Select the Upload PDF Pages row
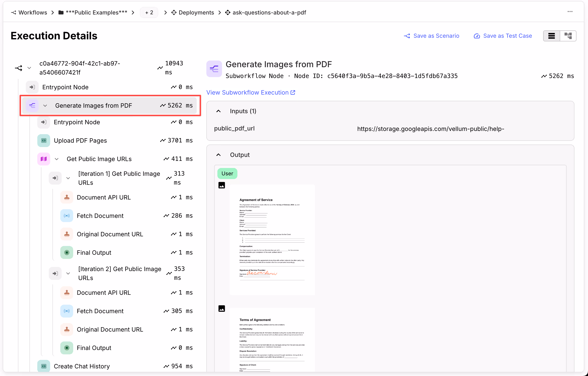Screen dimensions: 588x376 click(x=115, y=140)
